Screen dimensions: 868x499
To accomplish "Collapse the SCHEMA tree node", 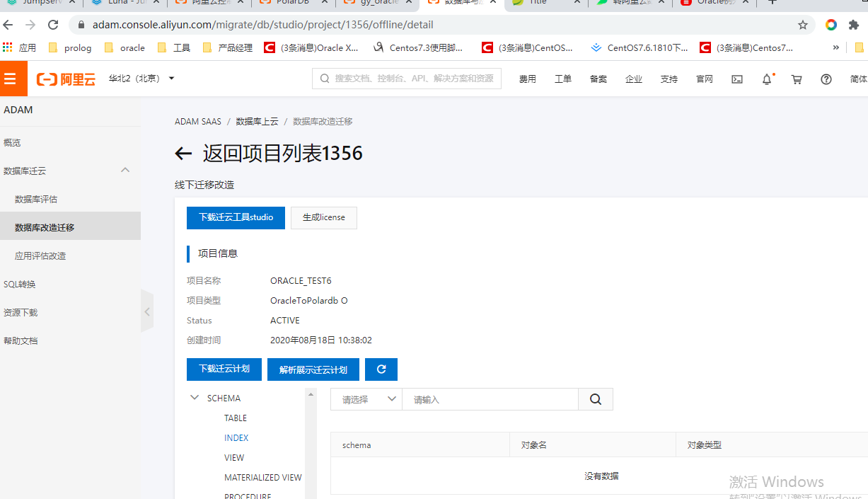I will tap(195, 398).
